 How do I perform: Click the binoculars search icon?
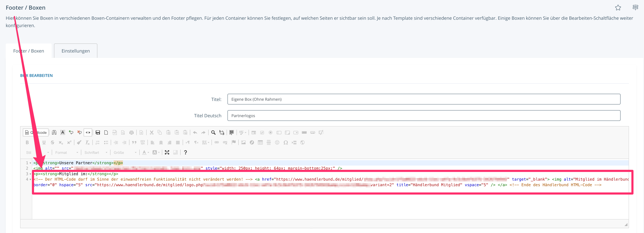(x=54, y=132)
